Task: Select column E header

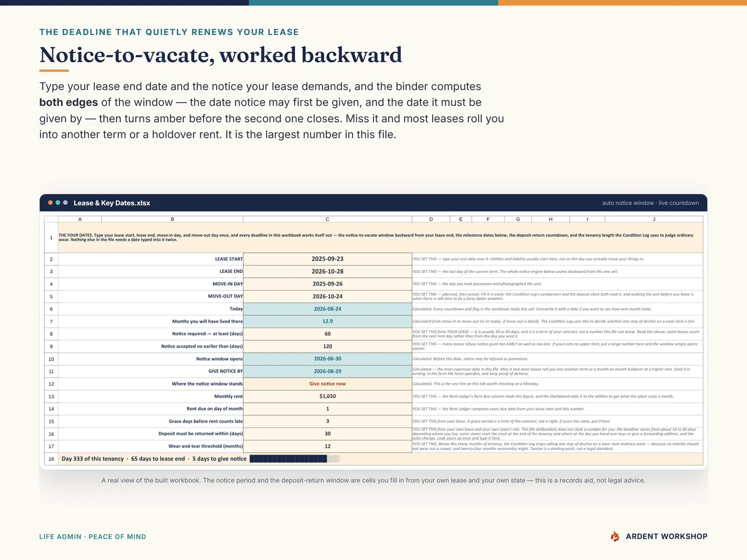Action: (461, 219)
